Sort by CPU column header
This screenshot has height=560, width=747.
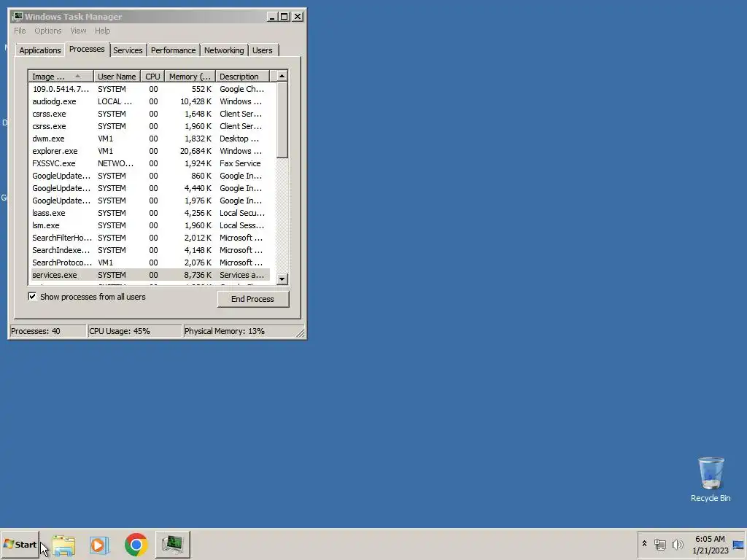click(152, 77)
